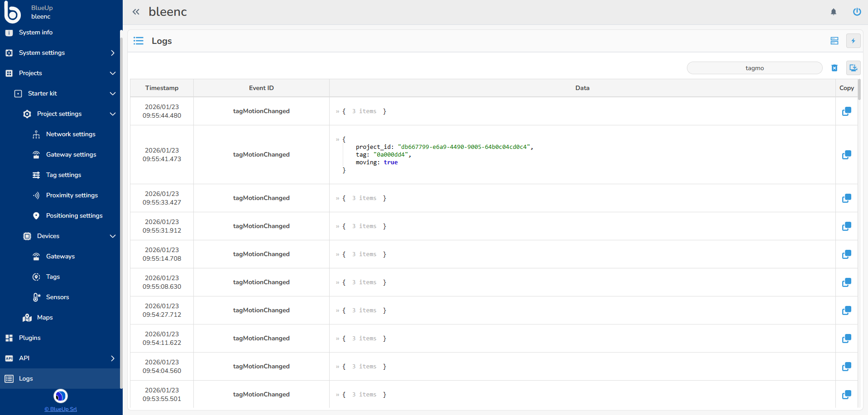Screen dimensions: 868x415
Task: Click the export logs download icon
Action: coord(853,68)
